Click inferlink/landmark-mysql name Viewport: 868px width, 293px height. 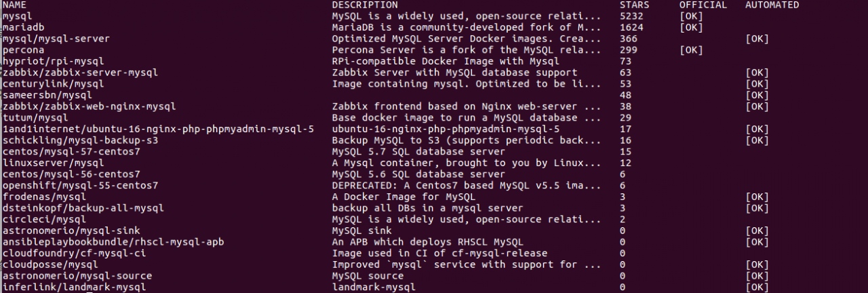coord(74,287)
